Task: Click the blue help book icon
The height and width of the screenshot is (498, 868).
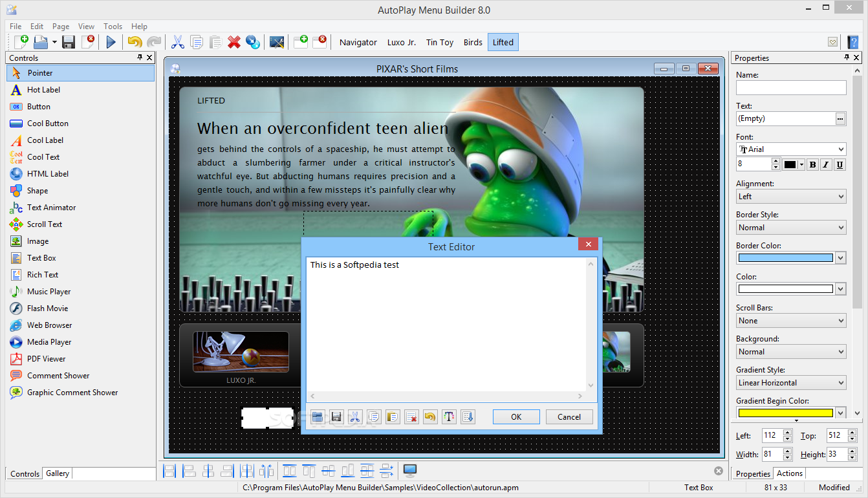Action: point(853,42)
